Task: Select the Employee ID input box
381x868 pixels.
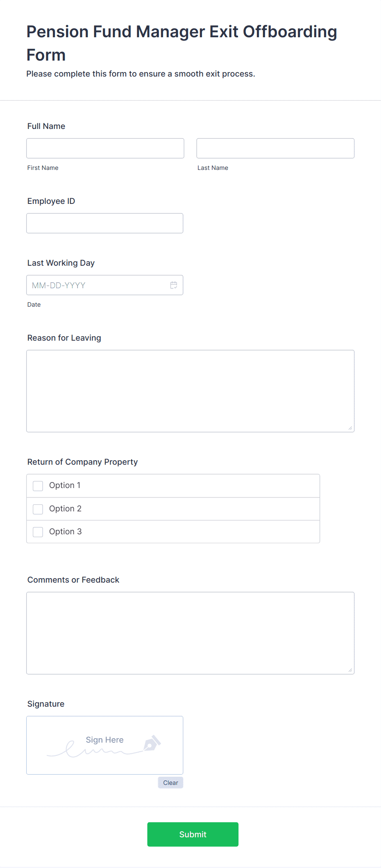Action: tap(105, 223)
